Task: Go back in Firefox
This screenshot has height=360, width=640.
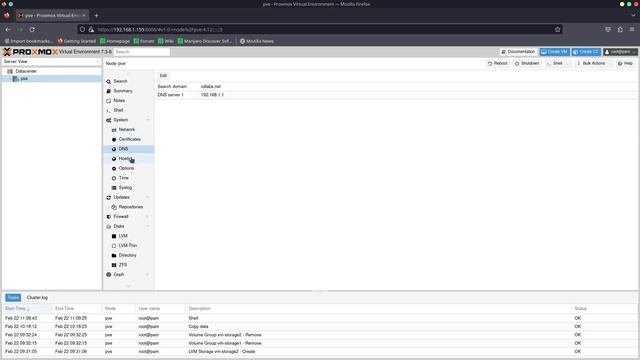Action: 8,29
